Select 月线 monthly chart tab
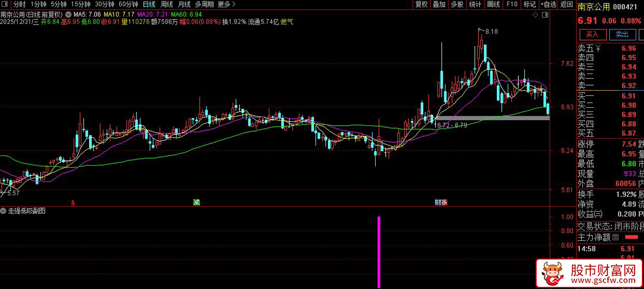 [x=185, y=4]
